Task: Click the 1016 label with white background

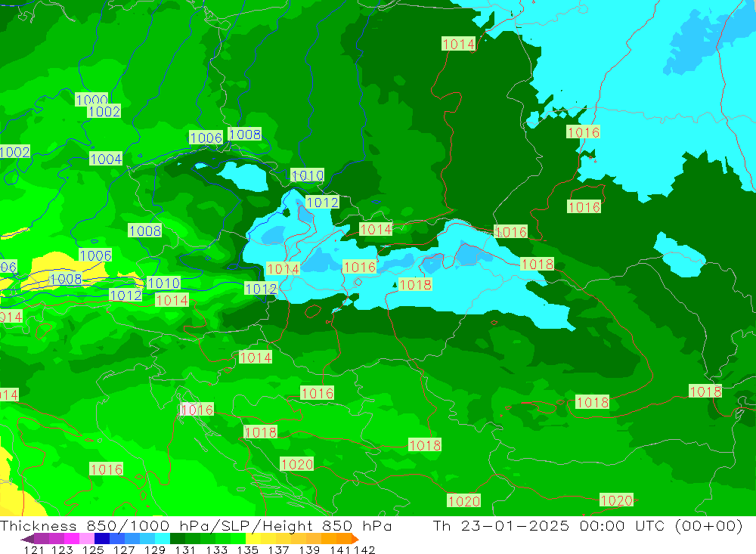Action: pyautogui.click(x=197, y=410)
